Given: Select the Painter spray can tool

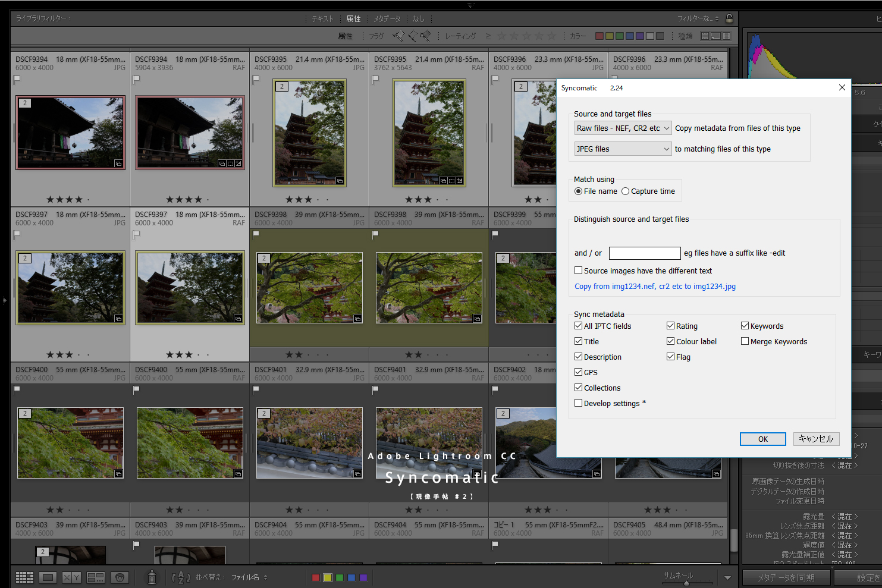Looking at the screenshot, I should coord(152,577).
